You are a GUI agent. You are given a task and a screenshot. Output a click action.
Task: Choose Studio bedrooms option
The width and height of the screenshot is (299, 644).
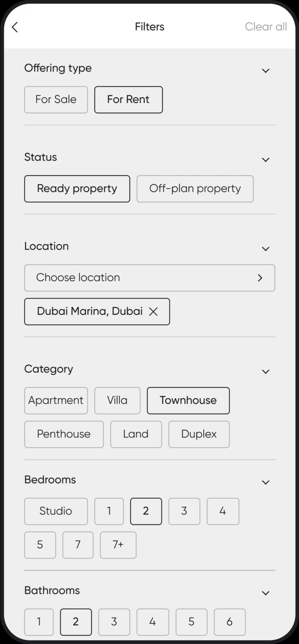pos(56,511)
